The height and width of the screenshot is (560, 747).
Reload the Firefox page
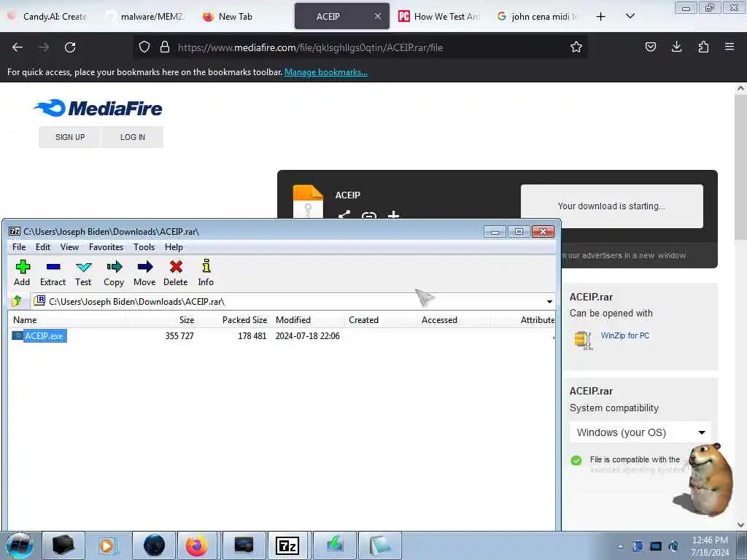[x=70, y=47]
